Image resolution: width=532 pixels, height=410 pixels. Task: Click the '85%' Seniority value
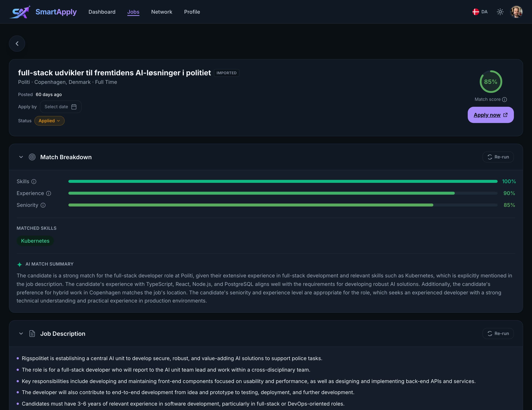[509, 205]
